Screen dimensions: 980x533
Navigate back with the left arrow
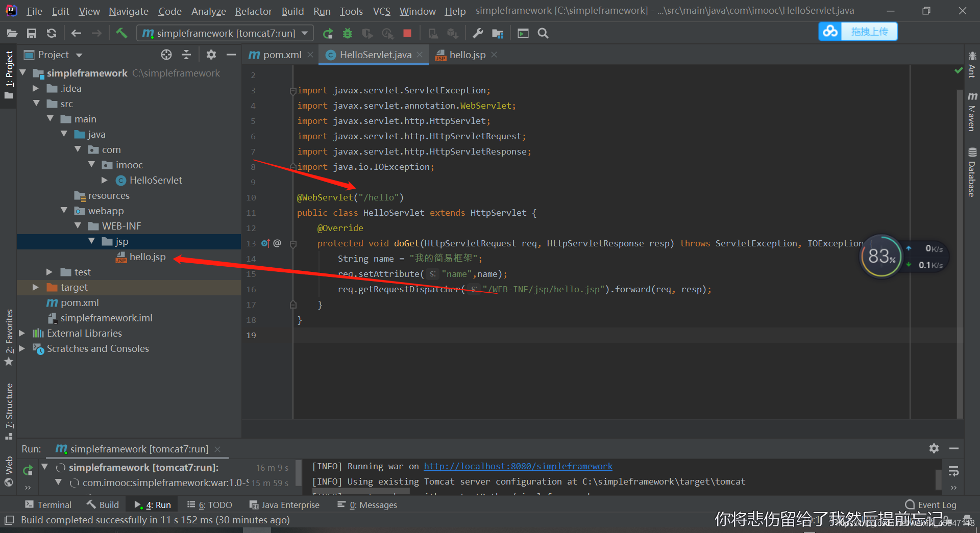click(76, 33)
